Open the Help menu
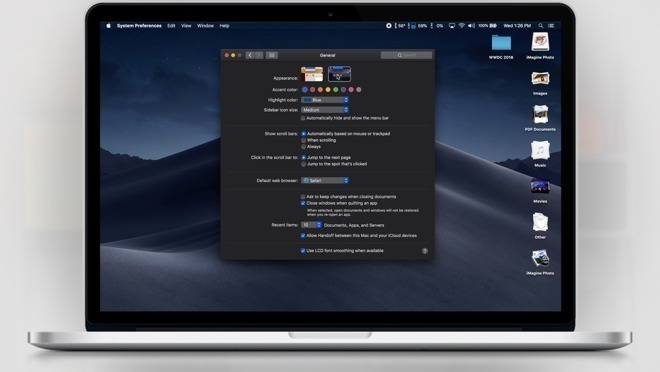The height and width of the screenshot is (372, 660). [224, 26]
